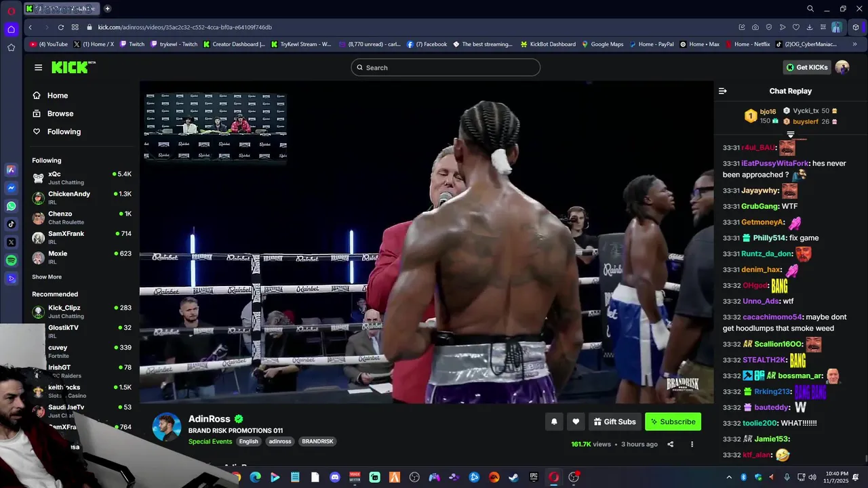Open the three-dot more options menu
The width and height of the screenshot is (868, 488).
coord(692,445)
